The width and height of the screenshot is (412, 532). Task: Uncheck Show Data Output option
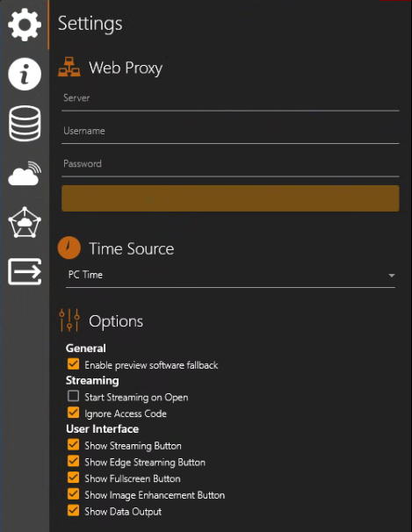coord(73,510)
